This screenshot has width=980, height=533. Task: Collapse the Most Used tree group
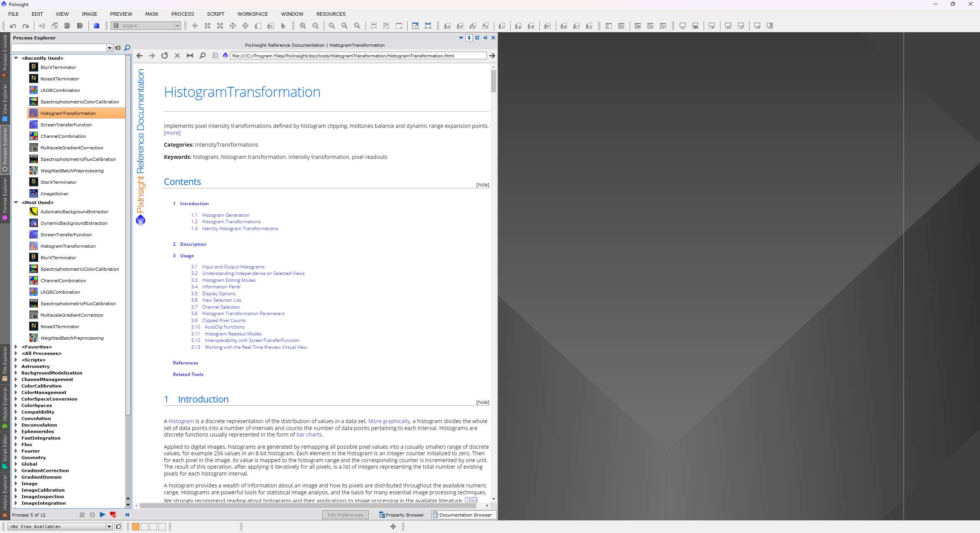16,202
